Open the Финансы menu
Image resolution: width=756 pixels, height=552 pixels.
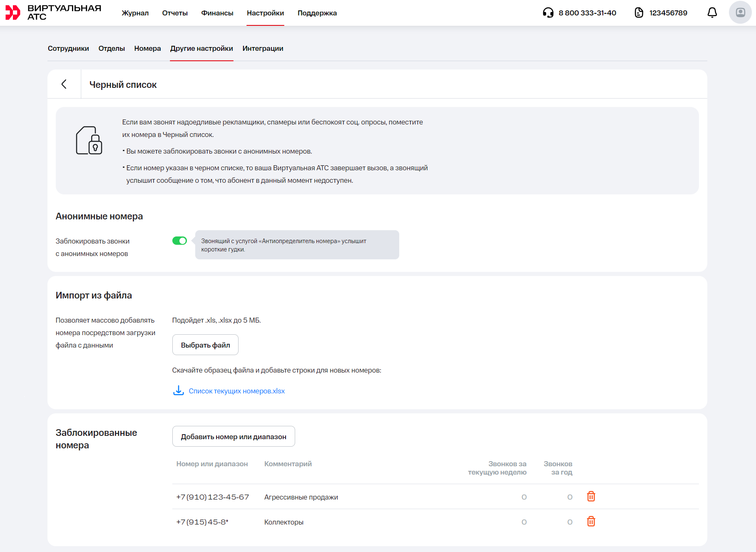[217, 13]
